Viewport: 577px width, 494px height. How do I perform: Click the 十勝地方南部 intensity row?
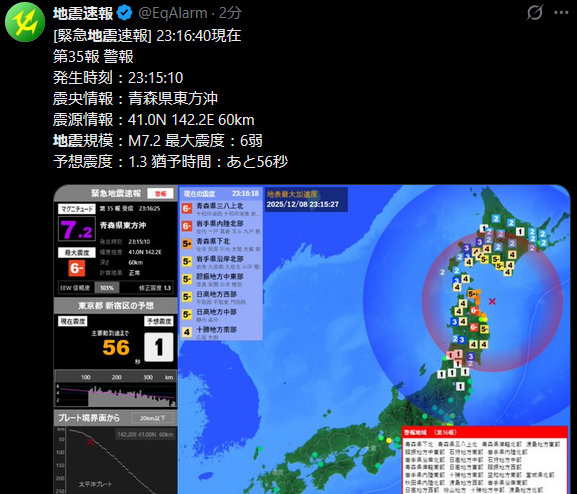click(x=221, y=332)
